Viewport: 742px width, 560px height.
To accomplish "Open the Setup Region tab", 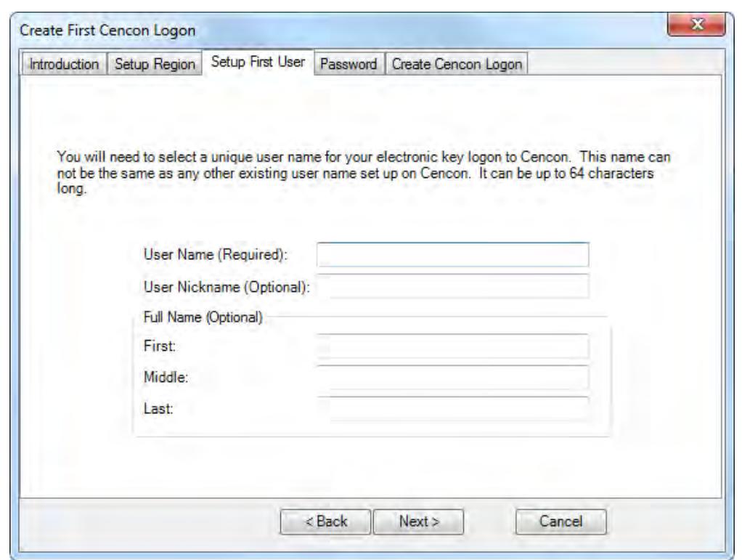I will (x=155, y=64).
